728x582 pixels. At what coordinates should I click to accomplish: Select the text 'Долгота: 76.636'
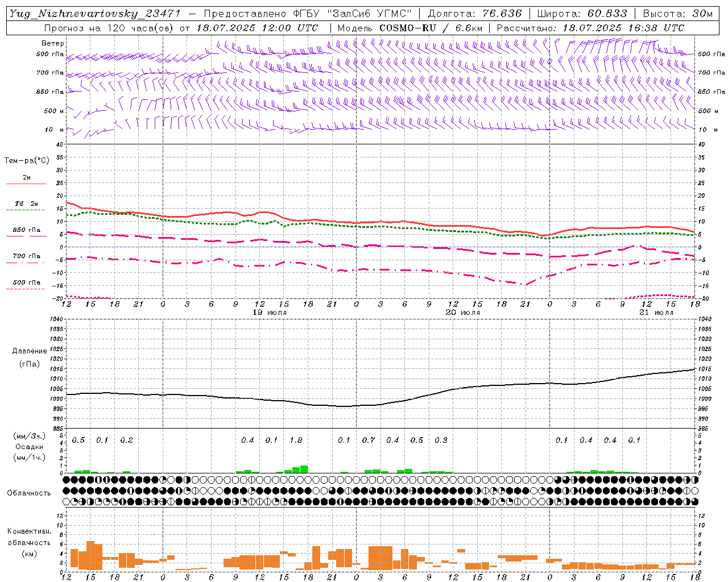[474, 14]
